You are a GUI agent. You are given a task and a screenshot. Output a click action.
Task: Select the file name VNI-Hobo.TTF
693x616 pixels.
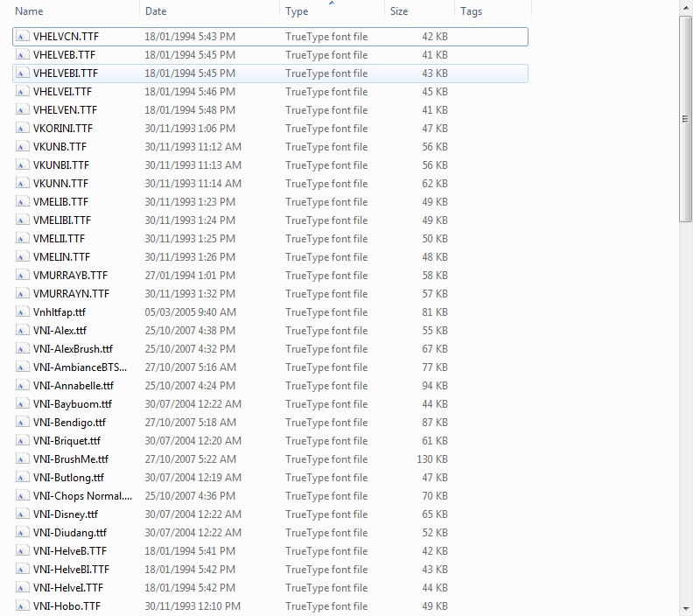[66, 605]
